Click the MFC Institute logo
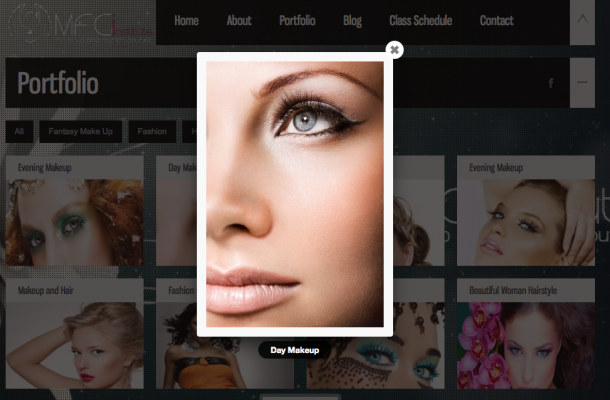610x400 pixels. pos(81,23)
